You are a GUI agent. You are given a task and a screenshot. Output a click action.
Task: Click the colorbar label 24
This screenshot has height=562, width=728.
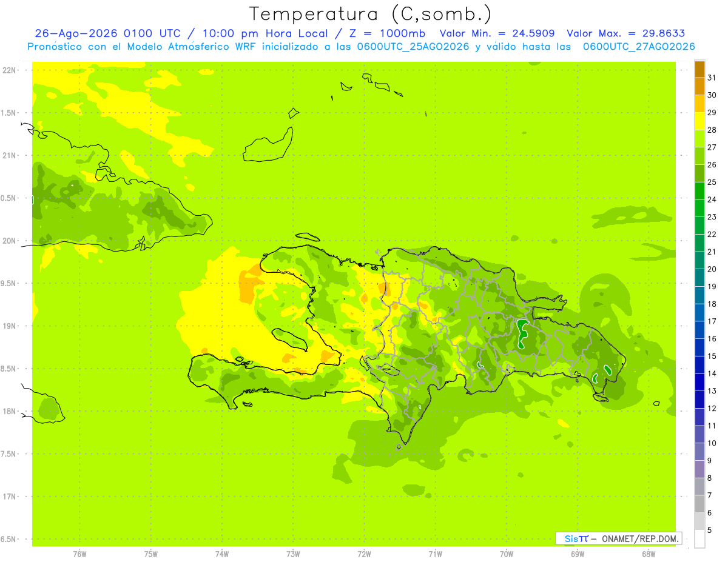[712, 199]
